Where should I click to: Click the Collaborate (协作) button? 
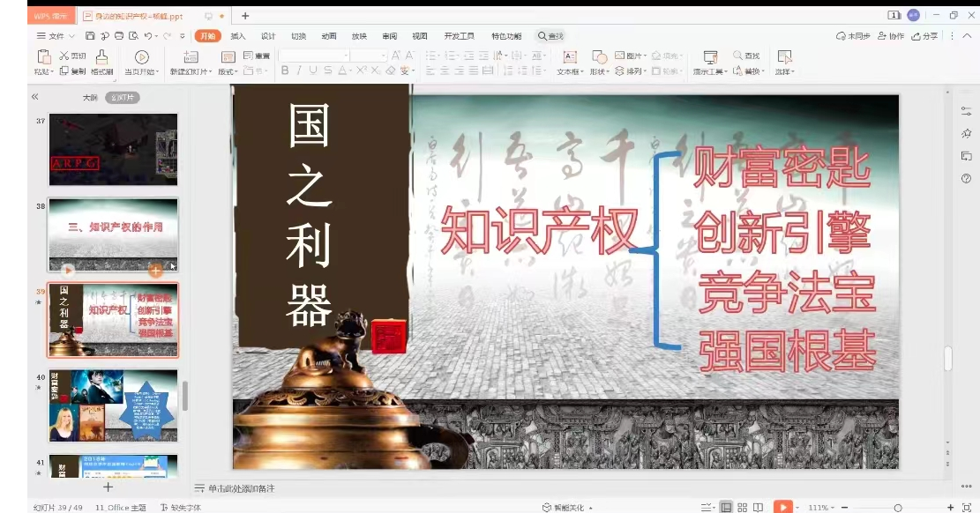[892, 36]
